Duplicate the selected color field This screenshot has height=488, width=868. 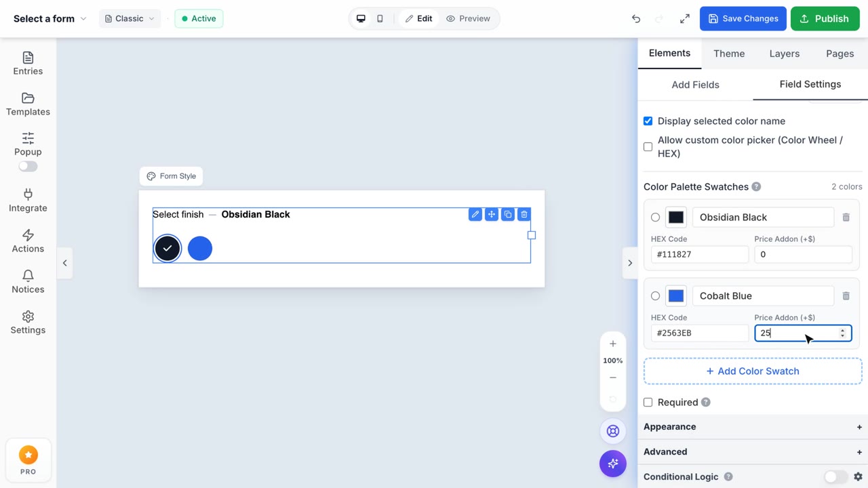pyautogui.click(x=508, y=214)
